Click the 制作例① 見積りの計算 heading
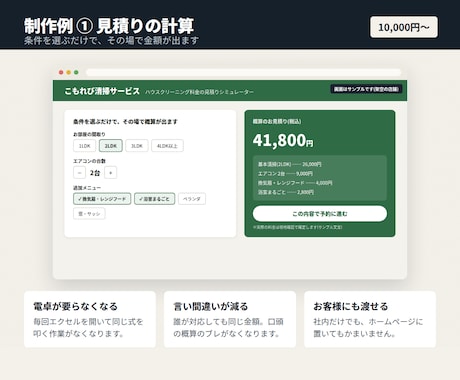The height and width of the screenshot is (380, 460). click(x=109, y=26)
